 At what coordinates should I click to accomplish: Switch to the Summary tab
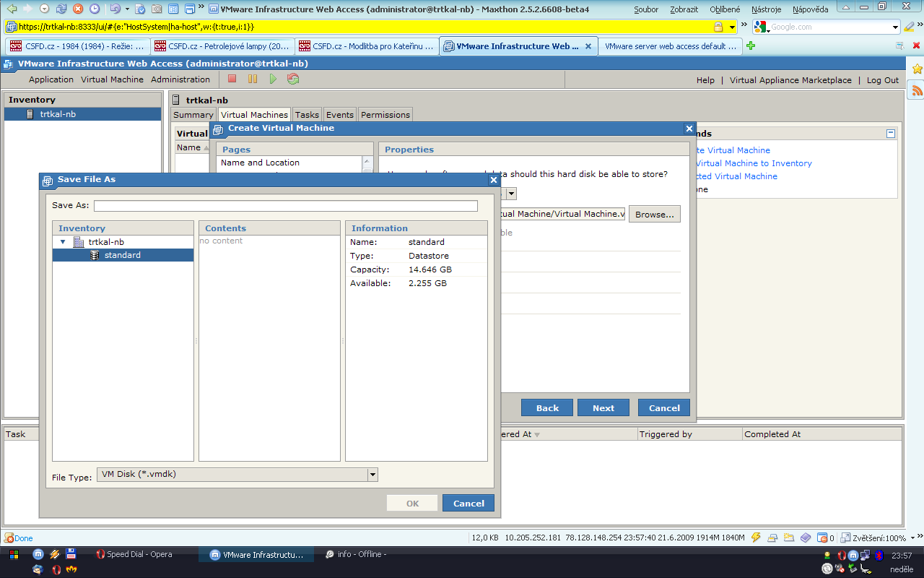193,114
